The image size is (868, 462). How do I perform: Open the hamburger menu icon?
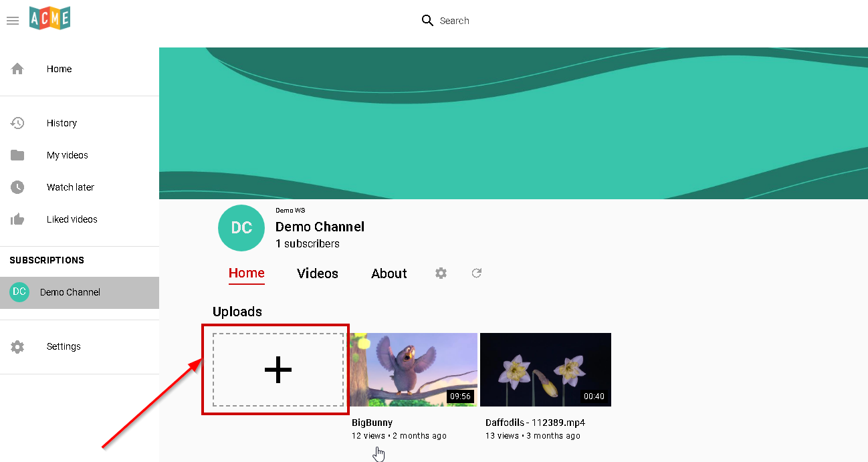point(12,21)
